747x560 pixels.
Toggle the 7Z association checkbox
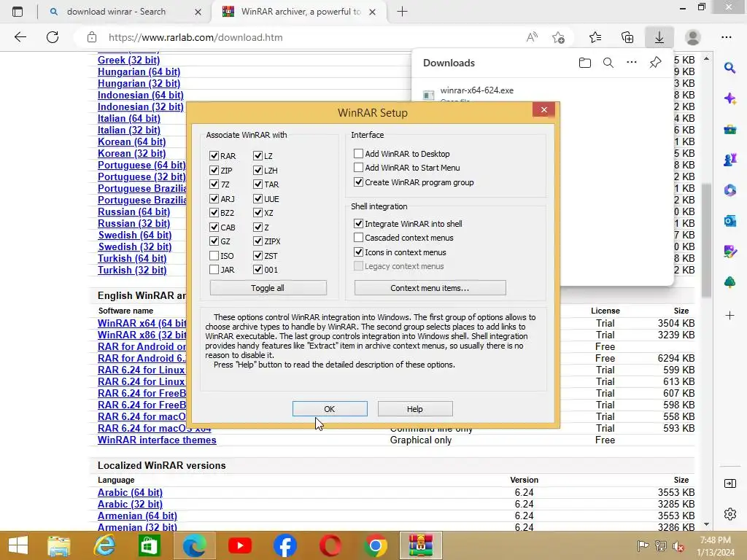coord(214,184)
